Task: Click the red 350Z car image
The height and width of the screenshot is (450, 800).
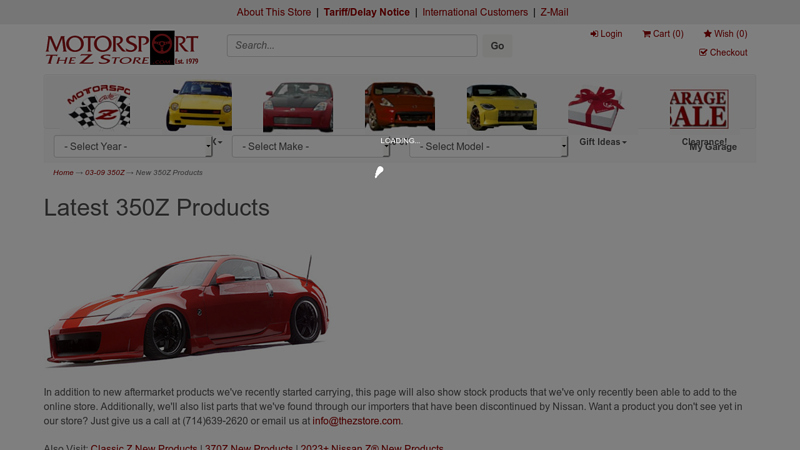Action: [188, 309]
